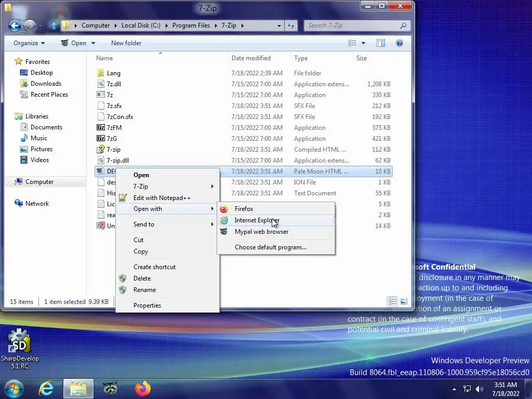This screenshot has width=532, height=399.
Task: Select Copy in context menu
Action: tap(168, 251)
